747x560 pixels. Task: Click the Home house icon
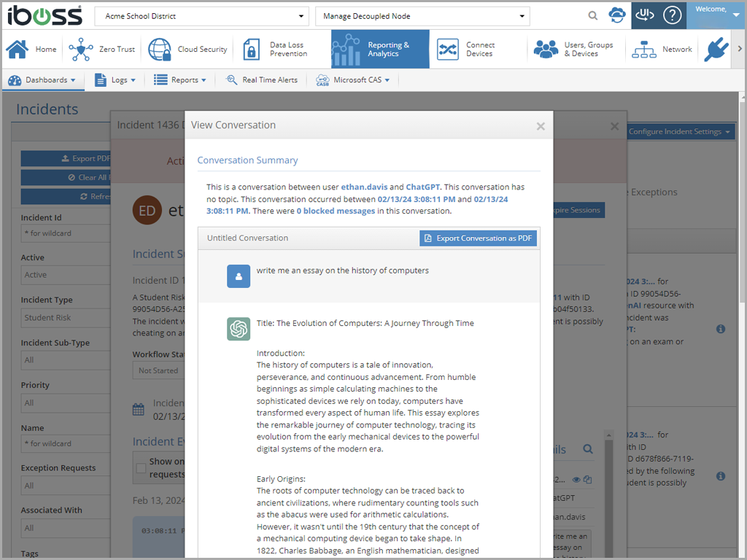coord(18,49)
